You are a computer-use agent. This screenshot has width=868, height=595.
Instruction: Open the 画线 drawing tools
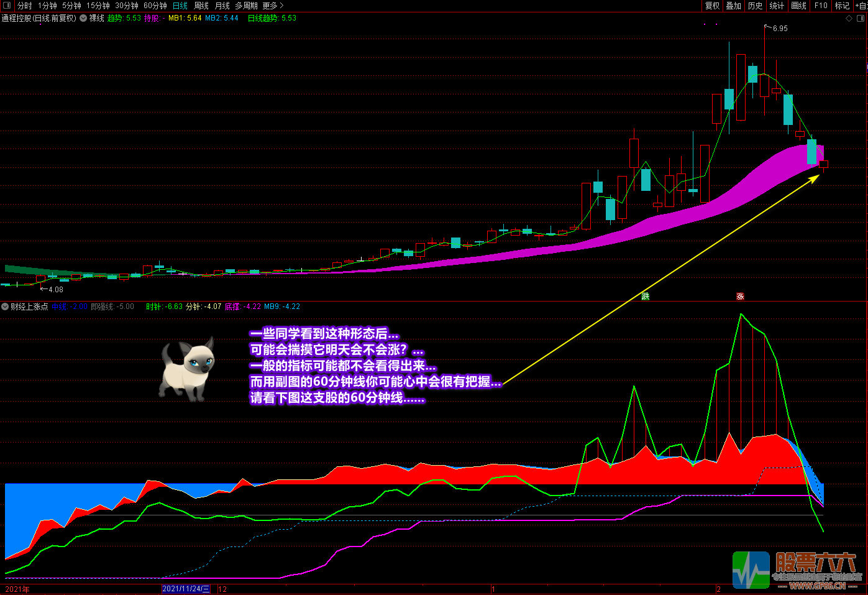[x=798, y=6]
